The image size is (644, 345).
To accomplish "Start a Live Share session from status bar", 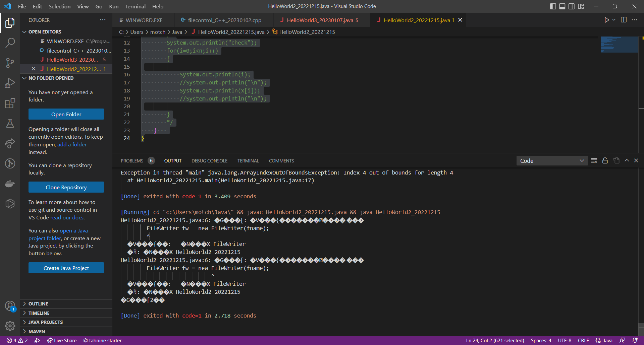I will (x=62, y=340).
